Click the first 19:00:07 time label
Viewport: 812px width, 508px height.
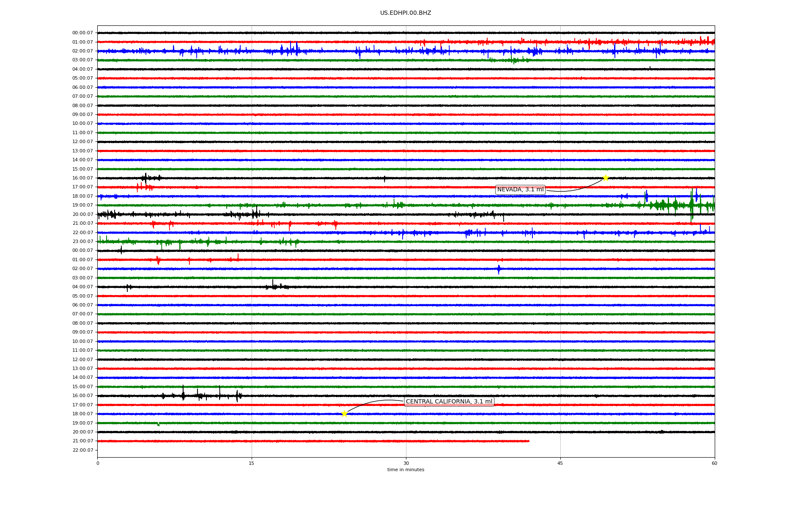coord(82,205)
